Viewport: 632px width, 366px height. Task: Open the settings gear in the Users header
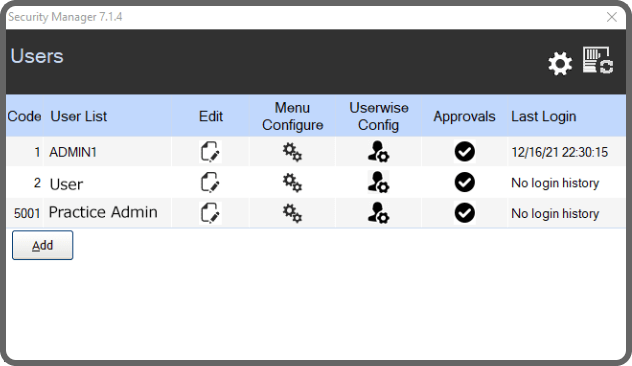point(560,63)
